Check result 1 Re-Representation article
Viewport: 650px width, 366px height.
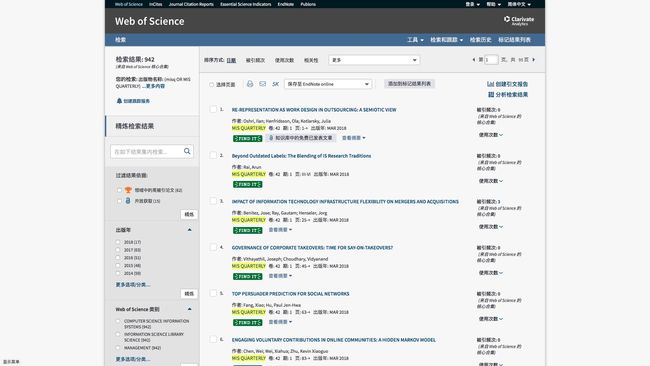coord(213,109)
